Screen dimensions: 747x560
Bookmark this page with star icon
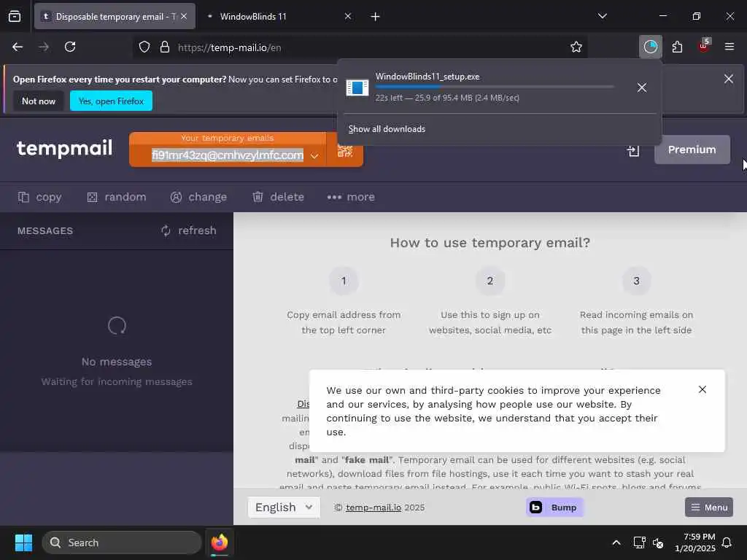pyautogui.click(x=576, y=47)
